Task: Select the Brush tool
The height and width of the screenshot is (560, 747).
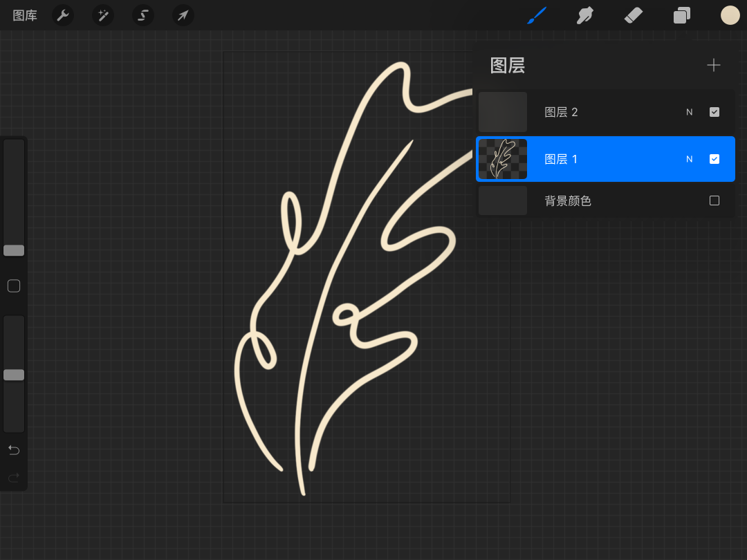Action: pos(537,15)
